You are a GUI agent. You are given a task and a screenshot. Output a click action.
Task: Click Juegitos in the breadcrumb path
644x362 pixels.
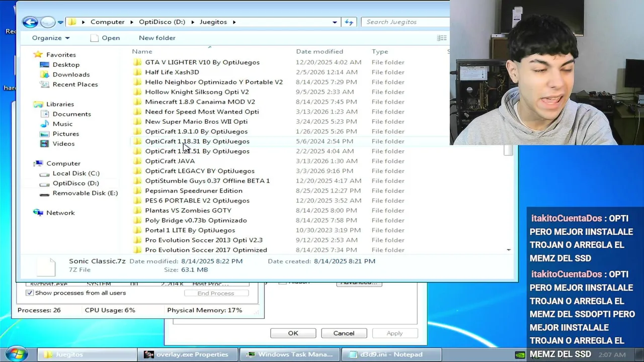point(213,22)
